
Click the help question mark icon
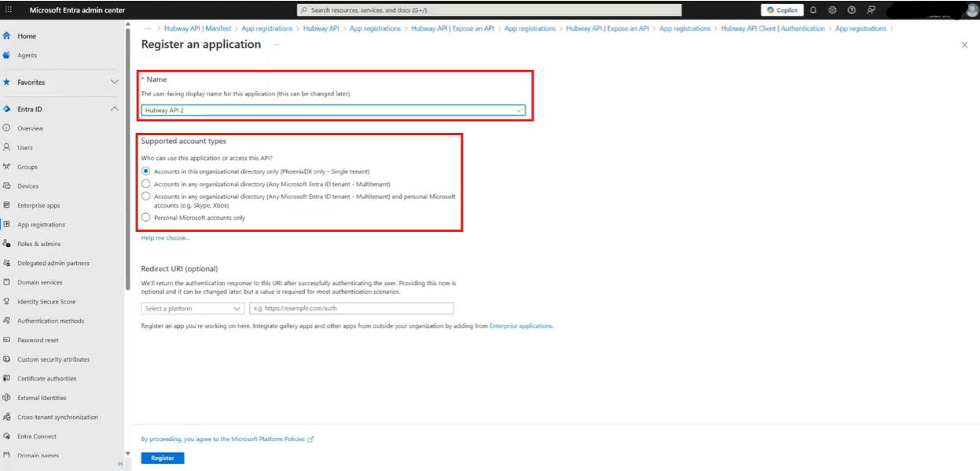851,10
